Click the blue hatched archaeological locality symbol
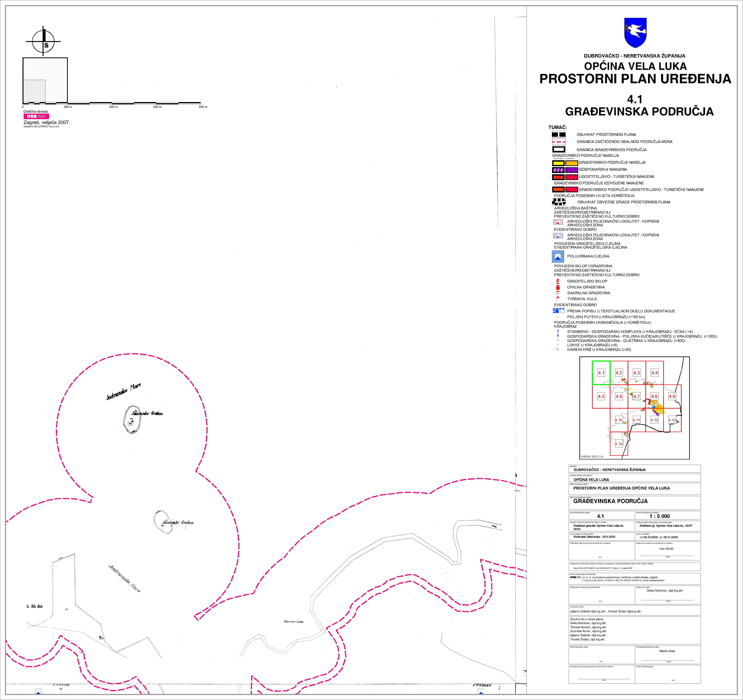This screenshot has height=700, width=743. 558,236
